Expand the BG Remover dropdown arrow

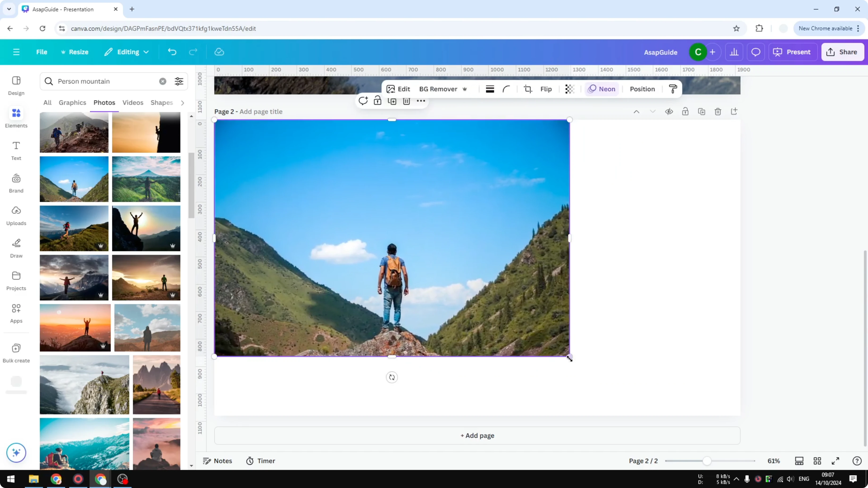tap(465, 89)
